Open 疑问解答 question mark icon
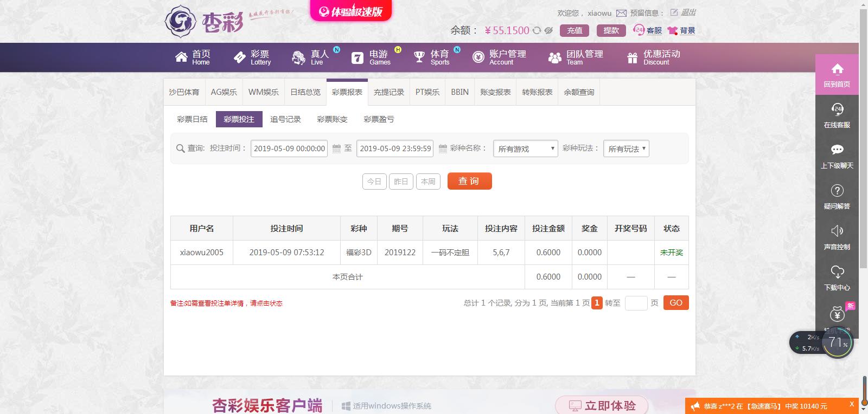 (x=837, y=191)
